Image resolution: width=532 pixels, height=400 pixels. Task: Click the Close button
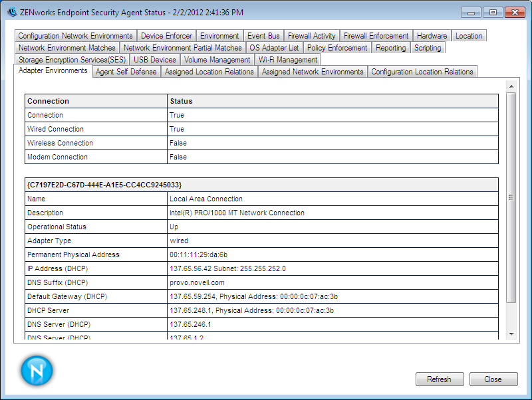tap(493, 379)
